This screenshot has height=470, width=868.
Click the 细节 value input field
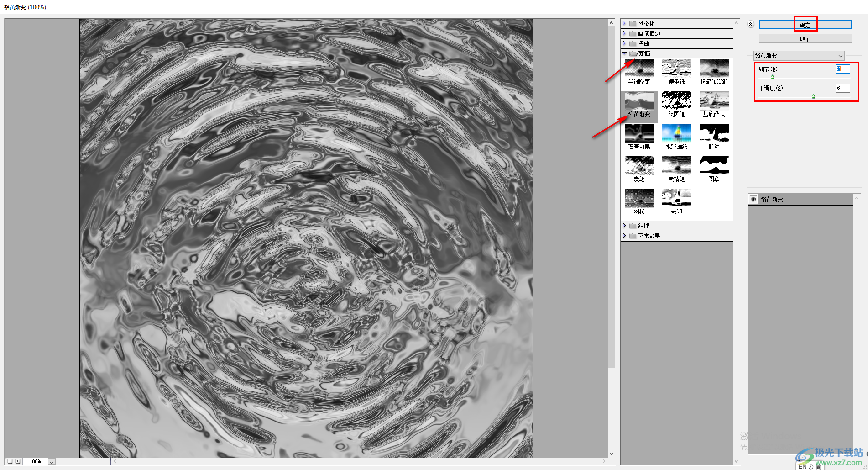(x=842, y=69)
